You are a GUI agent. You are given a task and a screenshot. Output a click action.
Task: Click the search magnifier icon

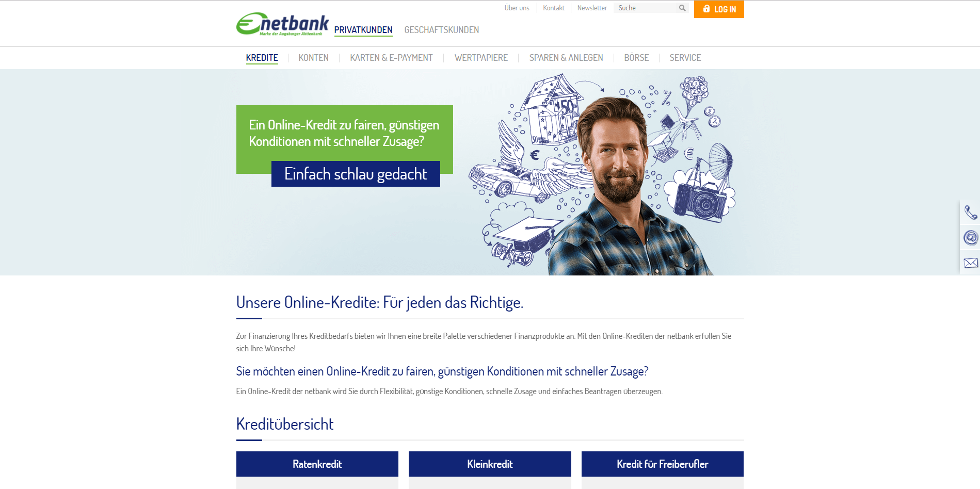682,8
